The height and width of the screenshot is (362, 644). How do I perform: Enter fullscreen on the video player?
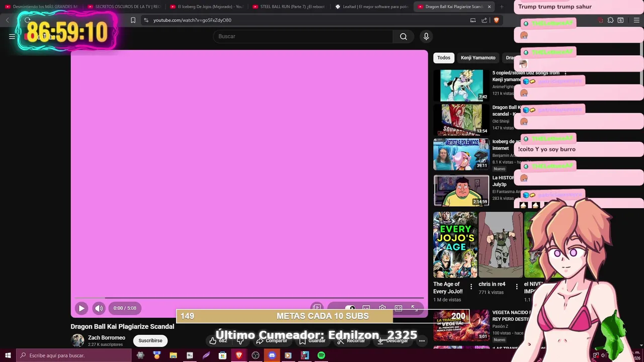414,308
